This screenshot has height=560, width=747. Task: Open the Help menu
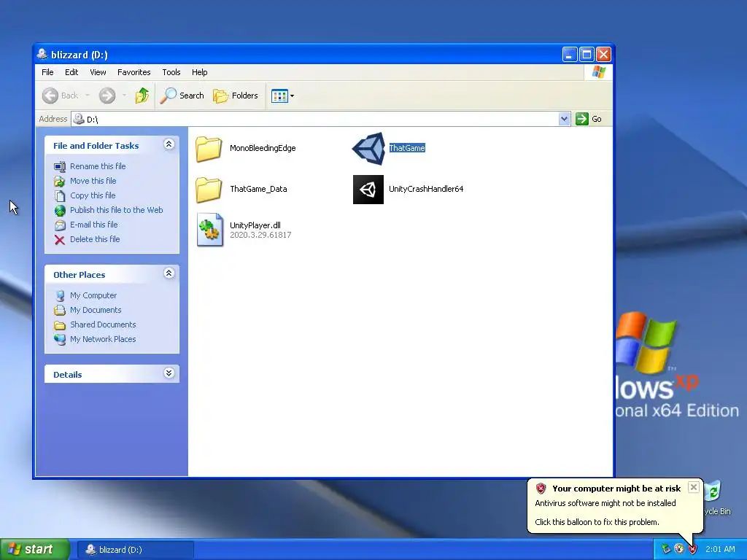coord(200,72)
